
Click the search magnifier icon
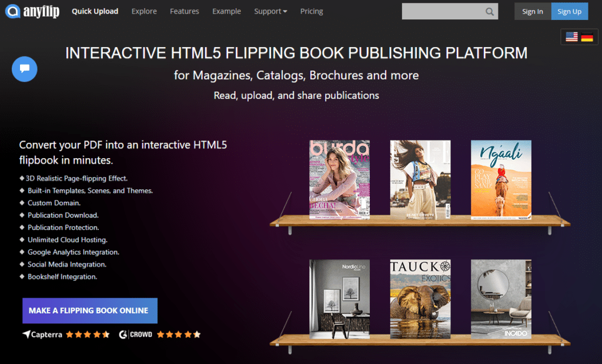pos(489,11)
